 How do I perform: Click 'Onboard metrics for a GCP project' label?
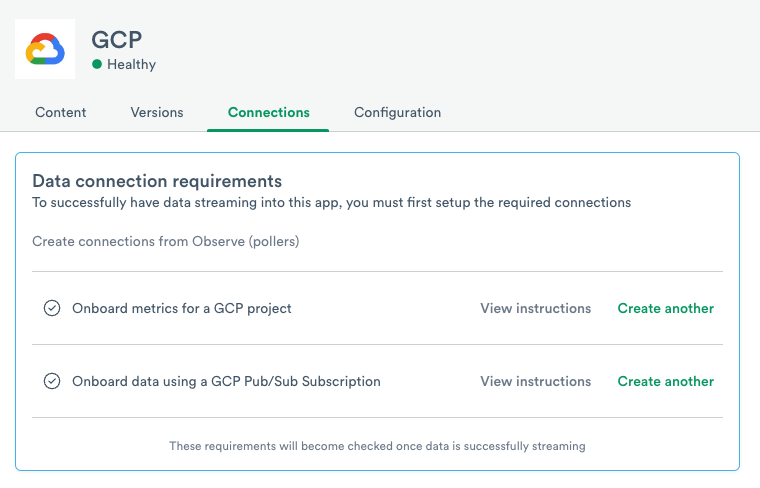click(182, 309)
